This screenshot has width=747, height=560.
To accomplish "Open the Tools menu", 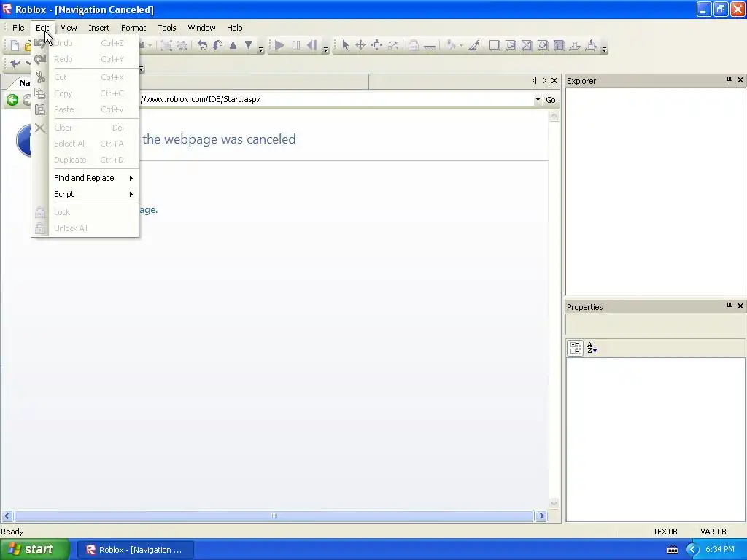I will [x=167, y=28].
